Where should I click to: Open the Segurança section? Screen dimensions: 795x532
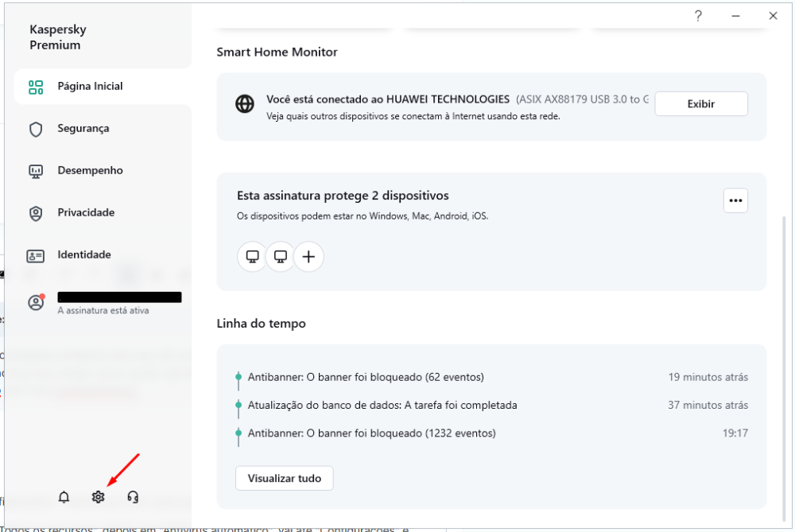tap(103, 128)
